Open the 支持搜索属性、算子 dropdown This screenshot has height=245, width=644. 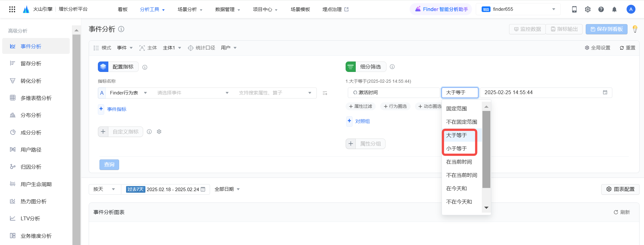(275, 93)
